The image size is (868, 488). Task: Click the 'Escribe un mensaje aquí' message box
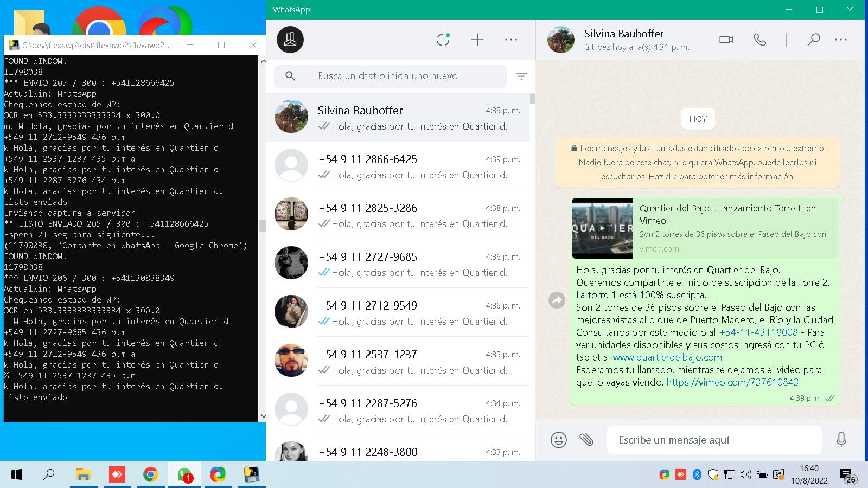coord(714,440)
